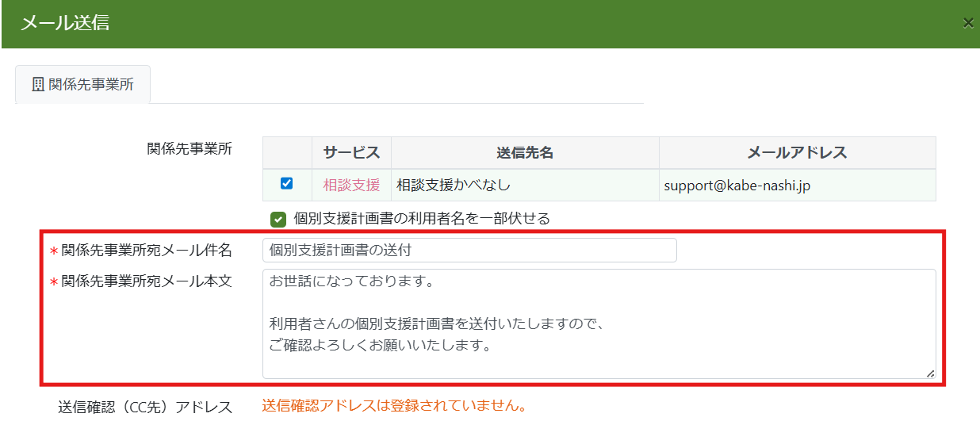
Task: Click the メール送信 dialog title
Action: pos(65,23)
